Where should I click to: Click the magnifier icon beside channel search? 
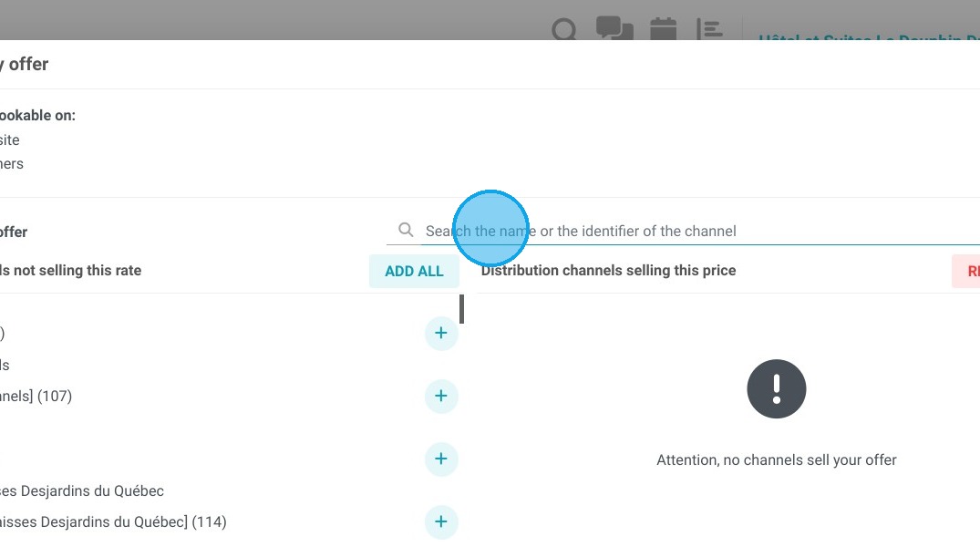[x=406, y=230]
